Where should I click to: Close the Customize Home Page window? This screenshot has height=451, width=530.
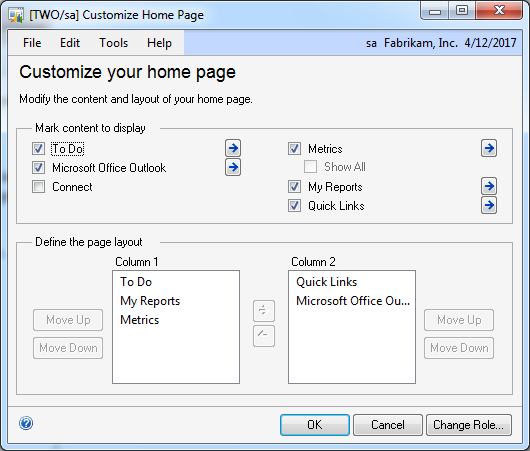[499, 11]
